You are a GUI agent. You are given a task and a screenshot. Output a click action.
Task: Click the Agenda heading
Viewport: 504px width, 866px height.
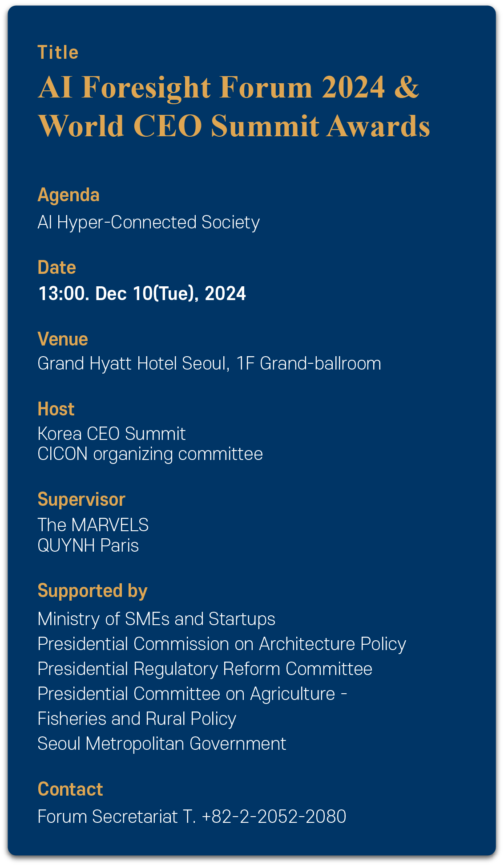tap(69, 196)
